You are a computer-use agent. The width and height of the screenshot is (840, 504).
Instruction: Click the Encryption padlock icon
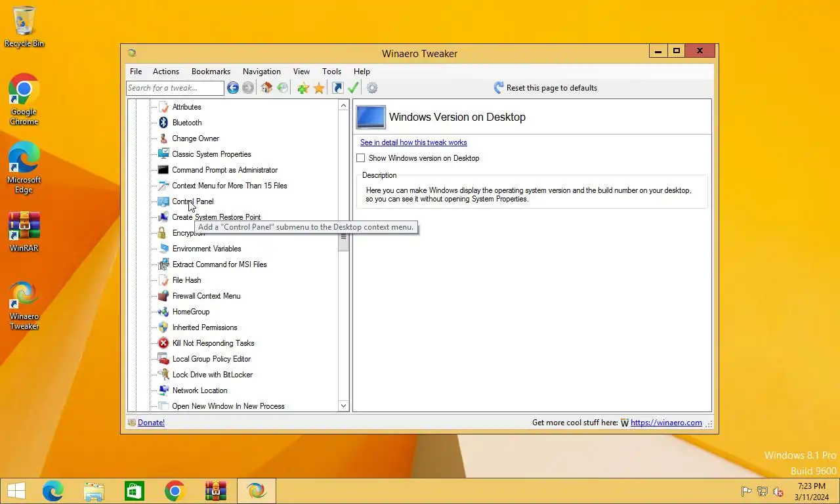coord(163,233)
